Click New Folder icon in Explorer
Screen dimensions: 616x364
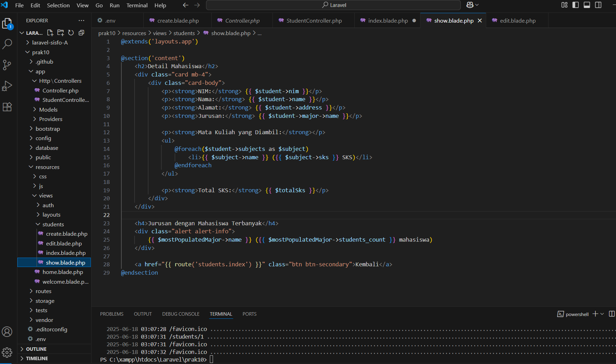61,33
